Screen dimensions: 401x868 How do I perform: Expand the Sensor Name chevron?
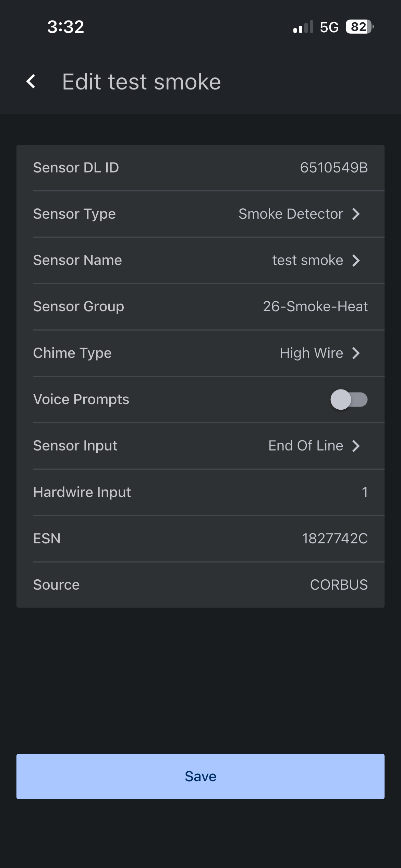pos(356,260)
